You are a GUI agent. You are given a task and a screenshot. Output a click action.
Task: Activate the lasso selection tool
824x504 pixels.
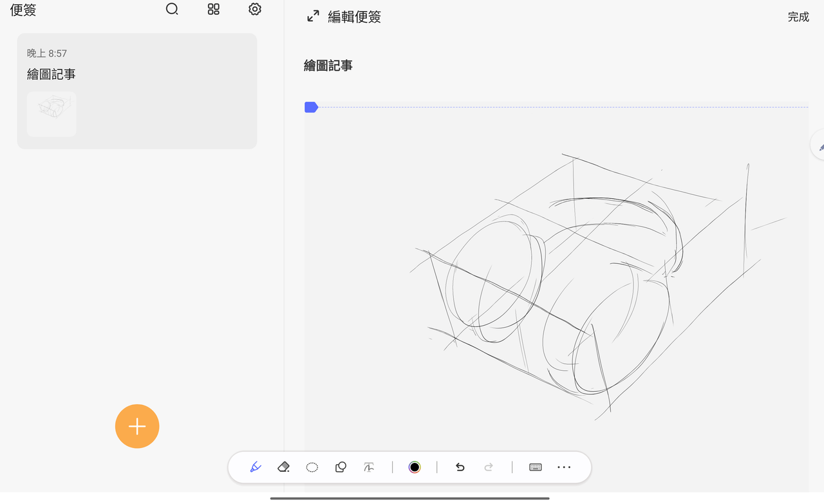point(312,467)
